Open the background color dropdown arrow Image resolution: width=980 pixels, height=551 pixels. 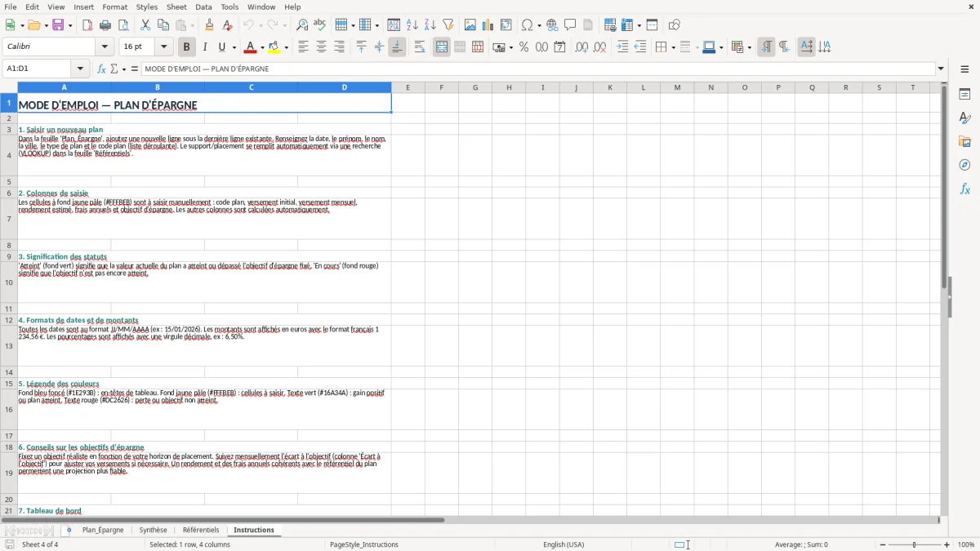[286, 47]
